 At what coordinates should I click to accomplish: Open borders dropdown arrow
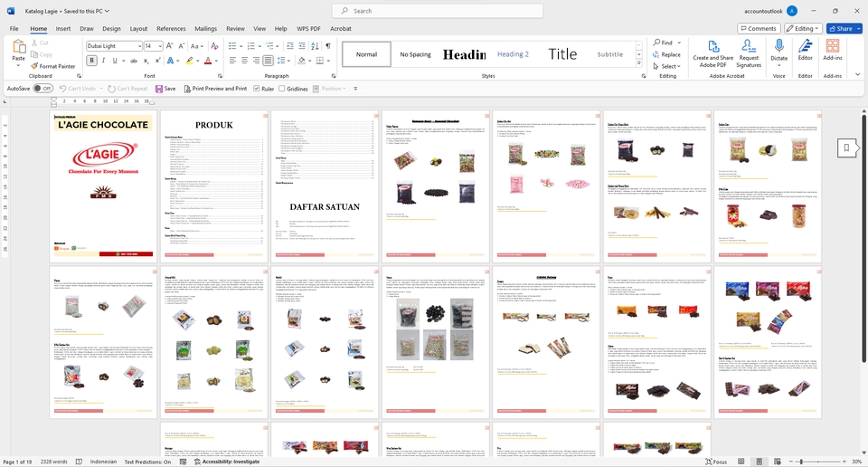tap(328, 61)
